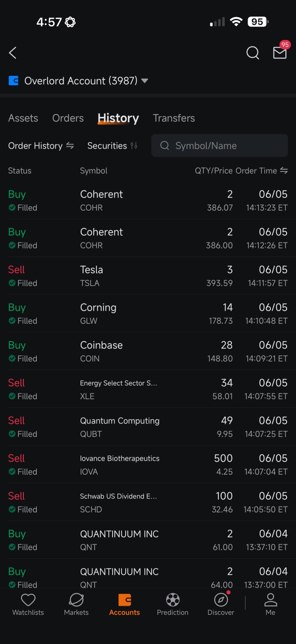Go to Markets planet icon
This screenshot has width=296, height=644.
click(76, 600)
